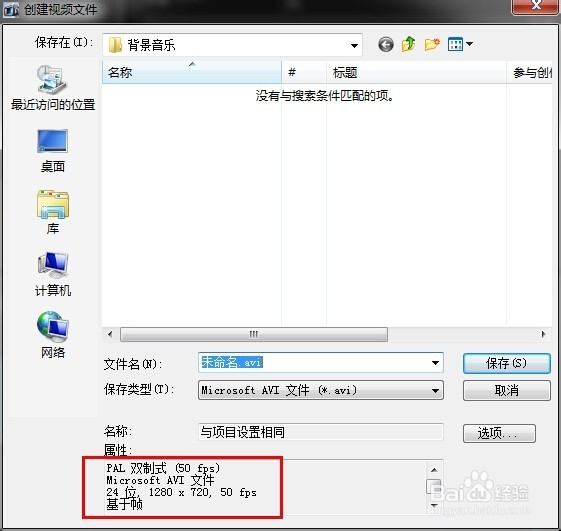This screenshot has width=561, height=531.
Task: Select 网络 in the places sidebar
Action: [x=53, y=335]
